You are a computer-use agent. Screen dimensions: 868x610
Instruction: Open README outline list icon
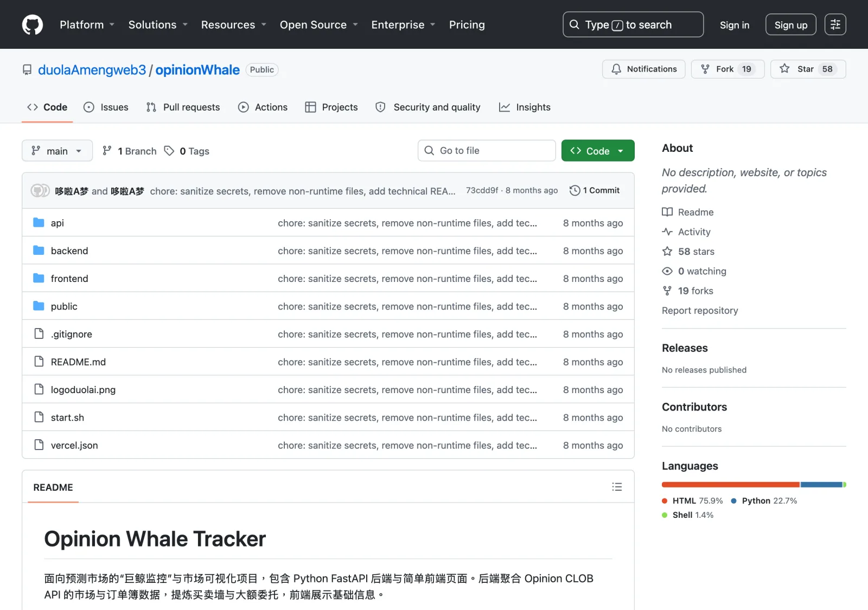(x=617, y=487)
